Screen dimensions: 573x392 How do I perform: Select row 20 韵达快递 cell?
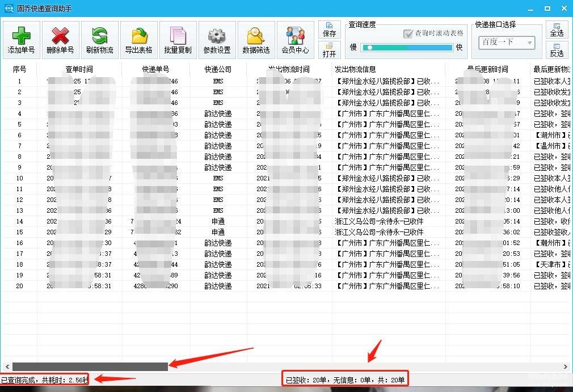click(x=218, y=286)
